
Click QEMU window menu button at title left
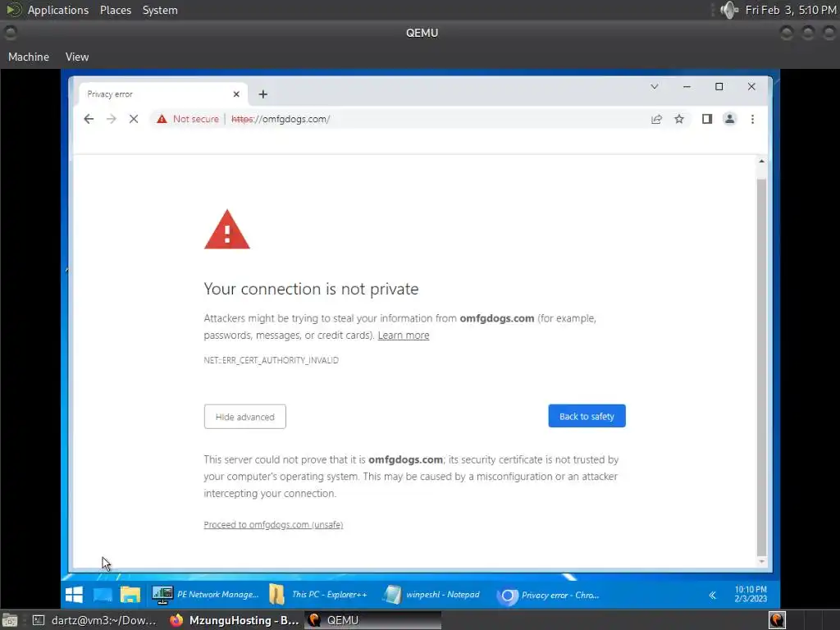(x=10, y=33)
